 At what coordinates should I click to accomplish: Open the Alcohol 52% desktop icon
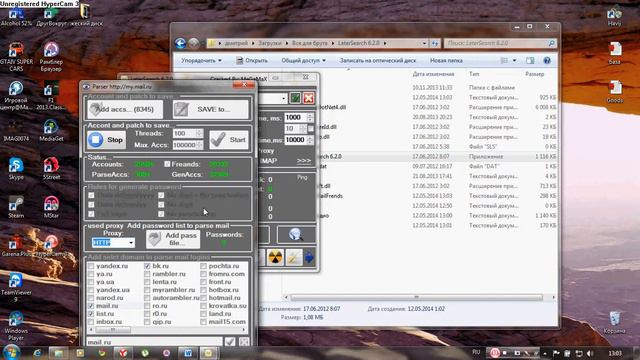(16, 17)
